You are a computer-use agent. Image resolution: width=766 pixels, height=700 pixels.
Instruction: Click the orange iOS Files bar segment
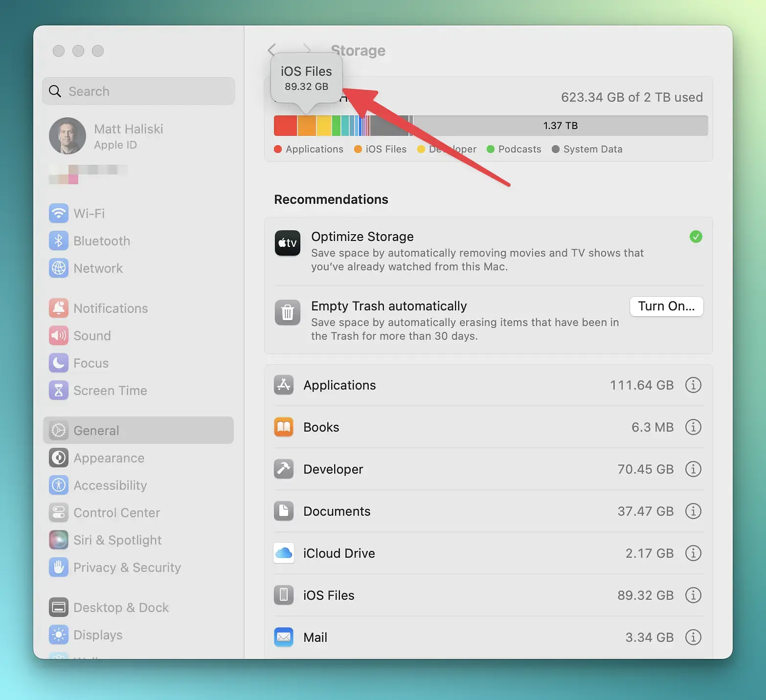point(307,126)
